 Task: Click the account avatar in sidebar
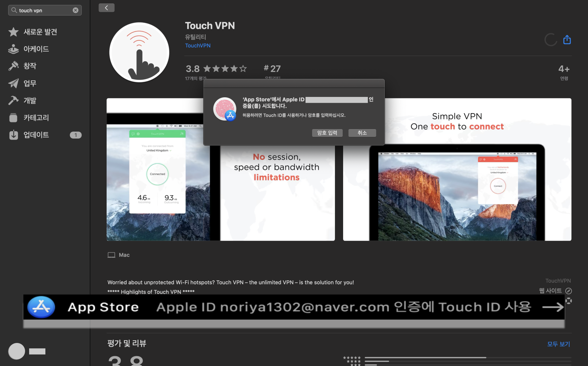coord(17,351)
